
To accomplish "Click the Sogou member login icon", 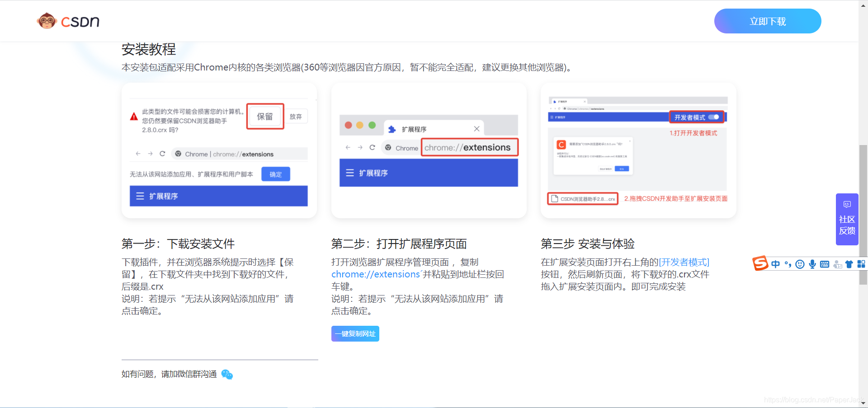I will tap(837, 264).
